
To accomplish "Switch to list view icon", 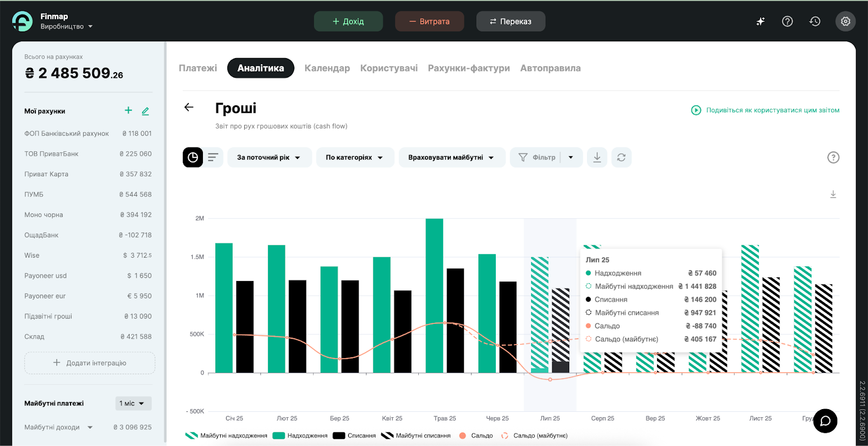I will pos(213,157).
